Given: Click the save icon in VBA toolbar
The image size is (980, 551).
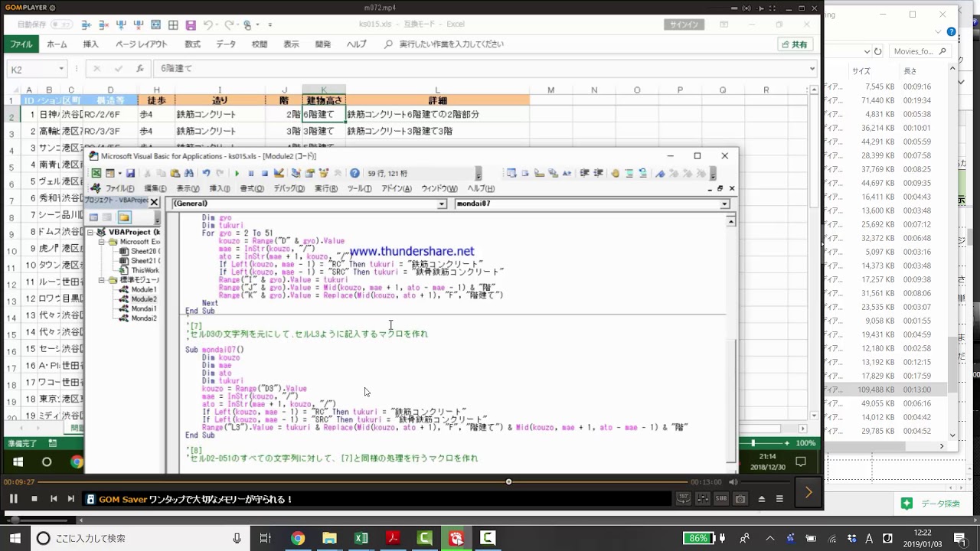Looking at the screenshot, I should (x=130, y=174).
